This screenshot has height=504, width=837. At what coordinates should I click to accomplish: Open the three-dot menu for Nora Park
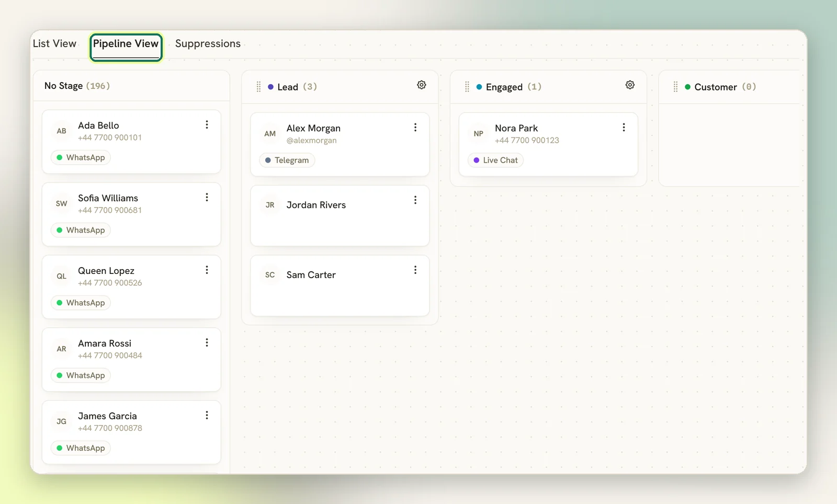[x=624, y=128]
